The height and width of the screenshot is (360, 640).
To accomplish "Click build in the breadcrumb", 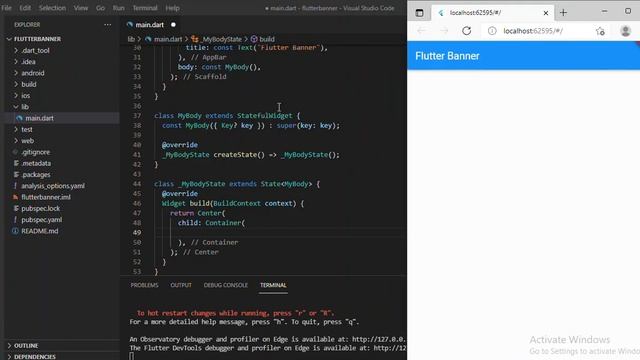I will pyautogui.click(x=267, y=39).
